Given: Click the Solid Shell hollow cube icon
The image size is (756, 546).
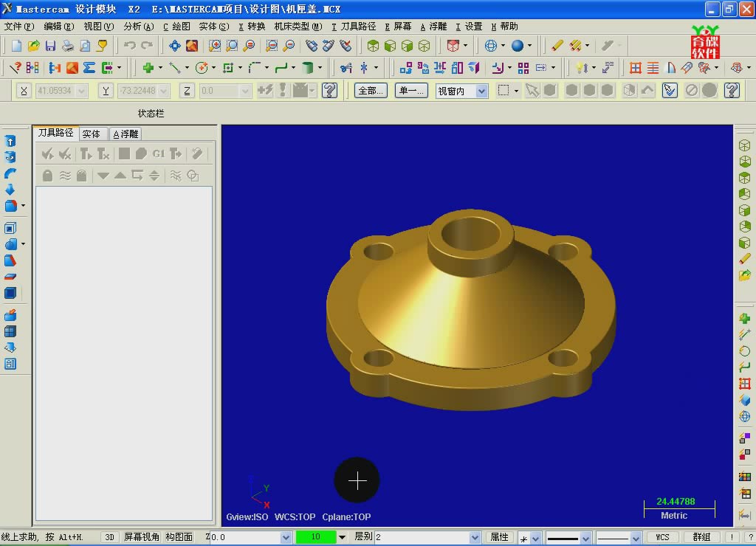Looking at the screenshot, I should click(10, 228).
